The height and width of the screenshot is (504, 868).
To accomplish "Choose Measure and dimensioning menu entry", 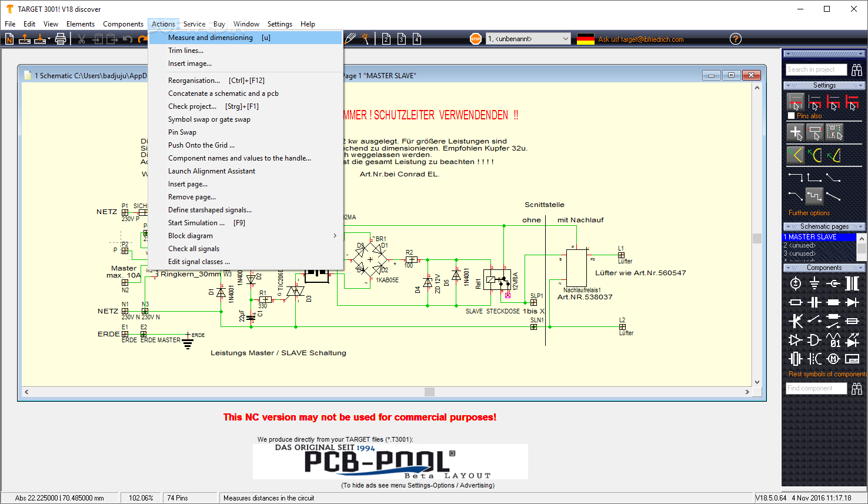I will (245, 38).
